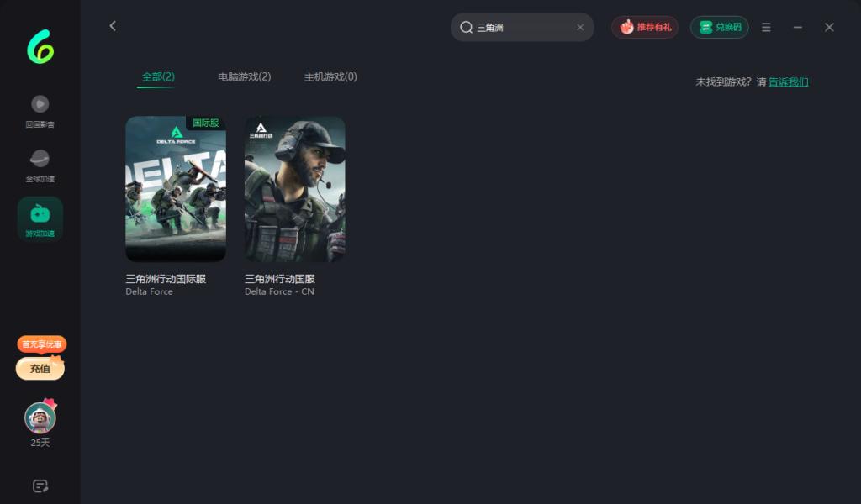The height and width of the screenshot is (504, 861).
Task: Open the hamburger menu icon
Action: point(766,28)
